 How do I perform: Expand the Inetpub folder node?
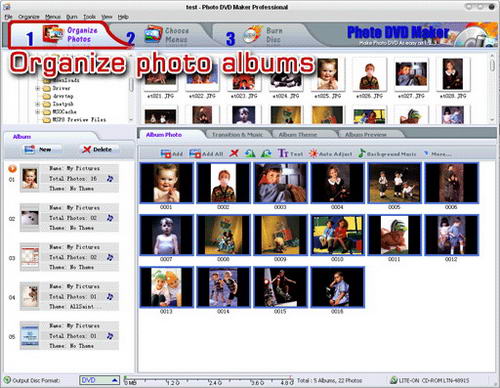pos(38,104)
